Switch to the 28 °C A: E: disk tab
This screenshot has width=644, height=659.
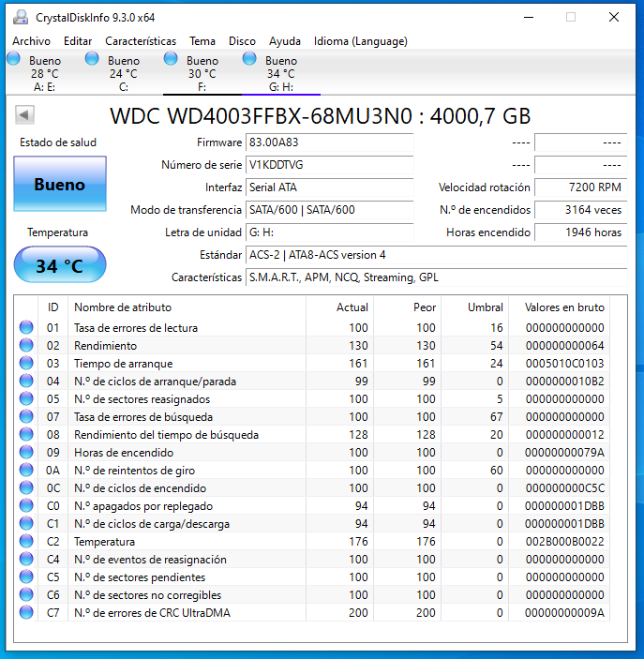tap(45, 73)
